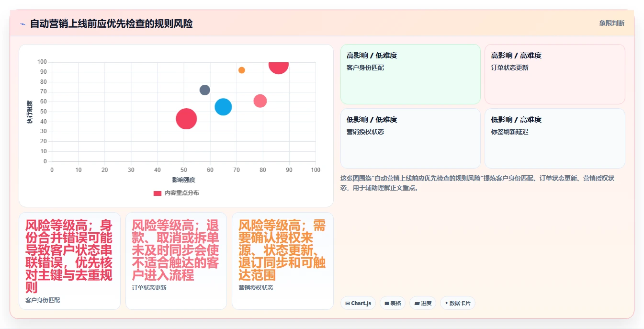Click 客户身份匹配 caption under red card

click(43, 300)
